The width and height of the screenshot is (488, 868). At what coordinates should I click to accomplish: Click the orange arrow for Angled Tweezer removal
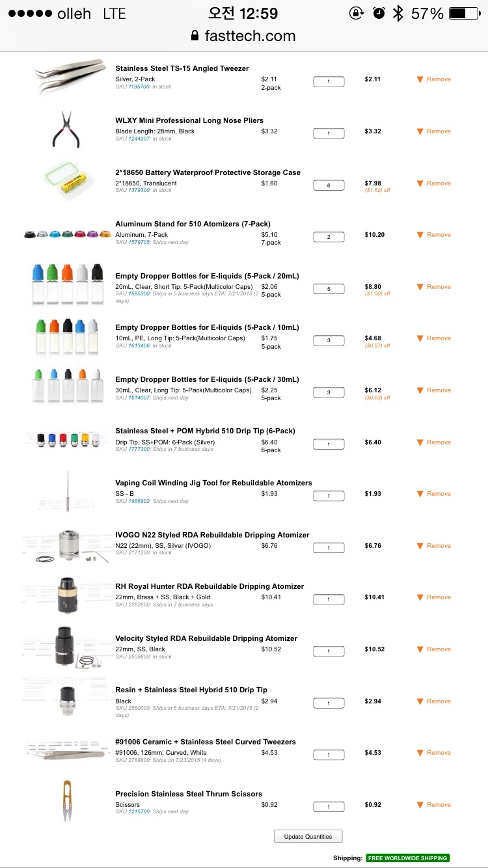tap(420, 79)
